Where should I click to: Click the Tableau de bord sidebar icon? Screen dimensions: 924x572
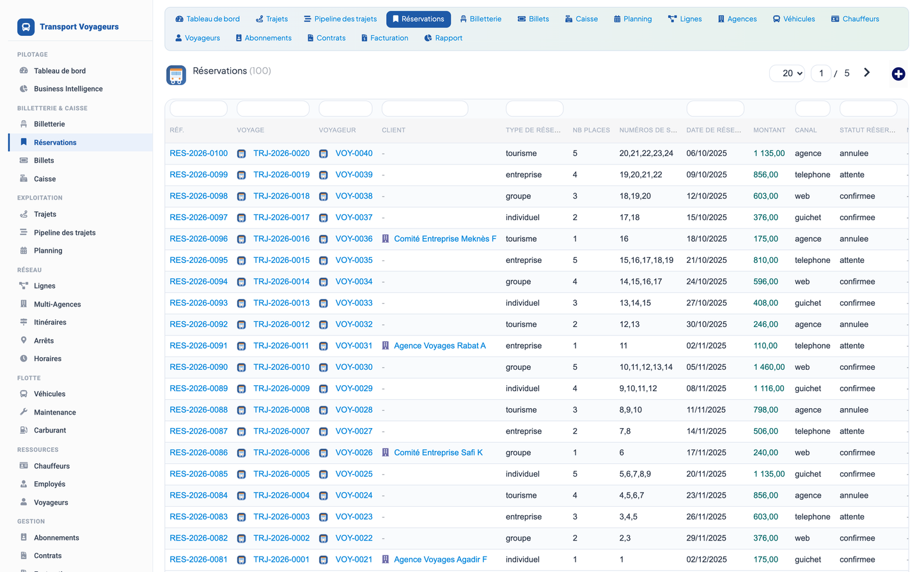(x=24, y=70)
